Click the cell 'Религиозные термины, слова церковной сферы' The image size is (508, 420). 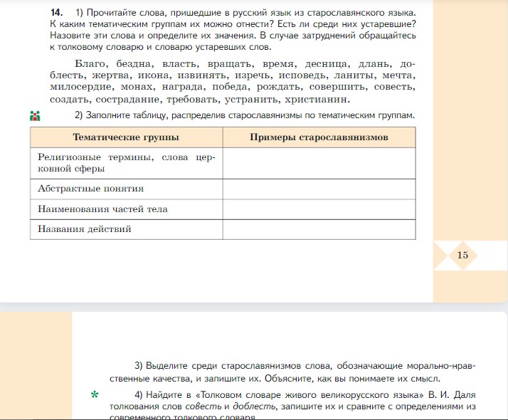point(127,163)
